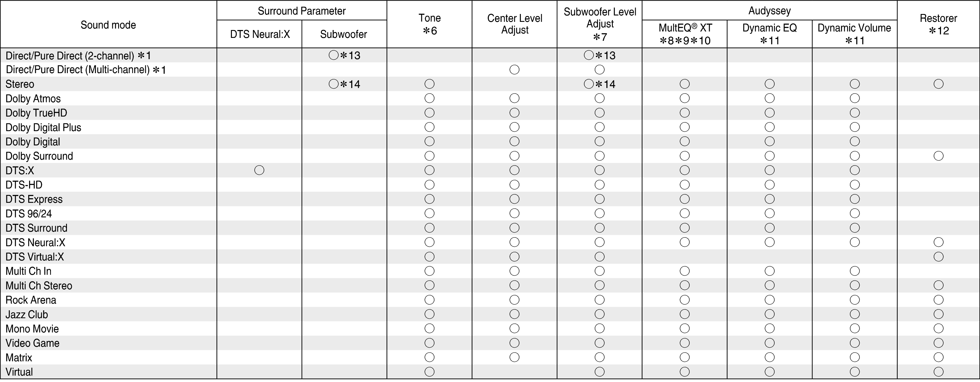Screen dimensions: 980x382
Task: Select the "Rock Arena" sound mode label
Action: point(31,300)
